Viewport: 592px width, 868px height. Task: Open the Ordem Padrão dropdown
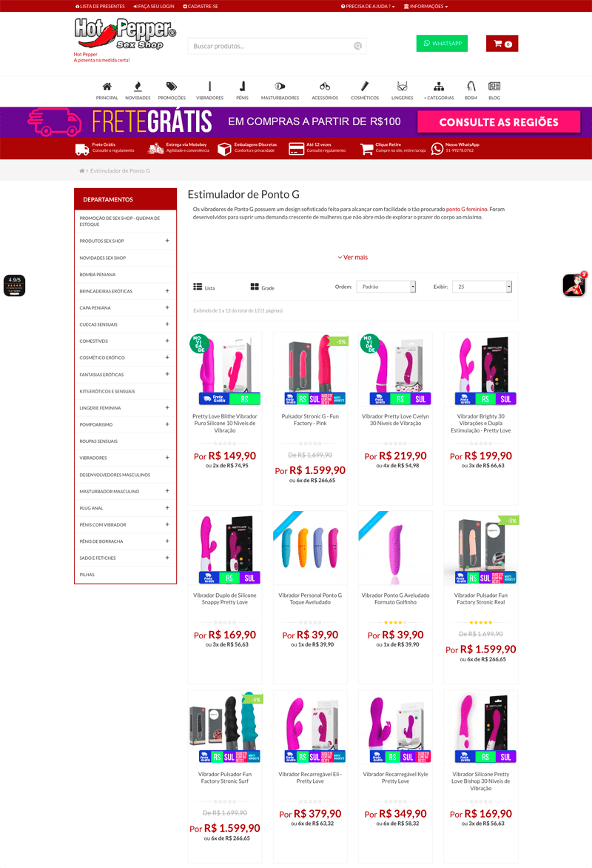pyautogui.click(x=386, y=287)
